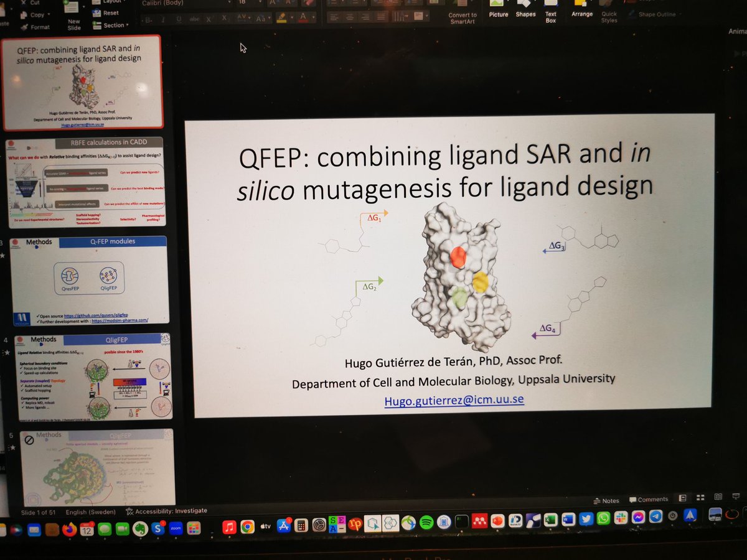Click the Department of Cell and Molecular Biology line
Viewport: 747px width, 560px height.
tap(453, 381)
